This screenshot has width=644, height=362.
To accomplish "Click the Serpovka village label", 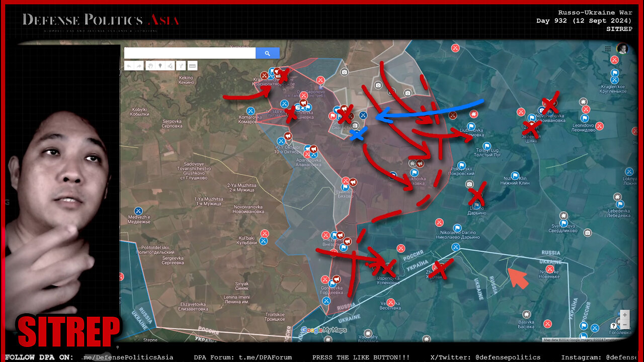I will click(x=172, y=124).
